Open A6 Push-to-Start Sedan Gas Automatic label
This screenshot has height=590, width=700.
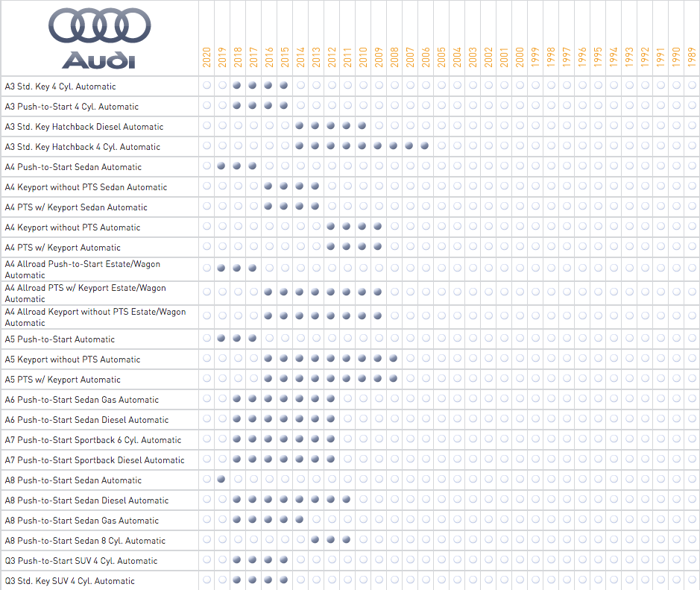click(81, 400)
